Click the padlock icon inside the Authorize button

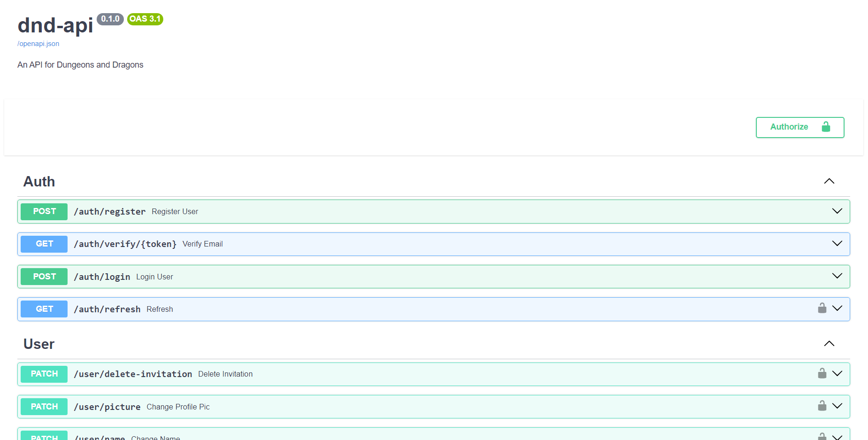pyautogui.click(x=825, y=127)
